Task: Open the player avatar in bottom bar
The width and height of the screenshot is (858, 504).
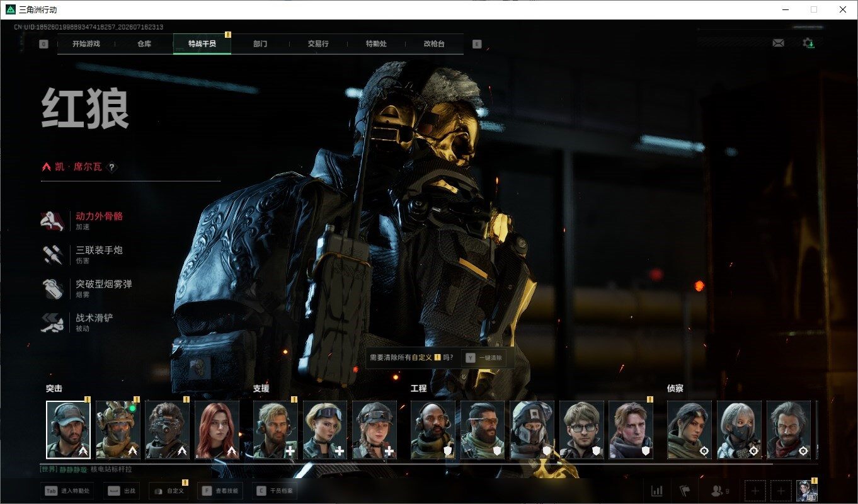Action: (x=806, y=491)
